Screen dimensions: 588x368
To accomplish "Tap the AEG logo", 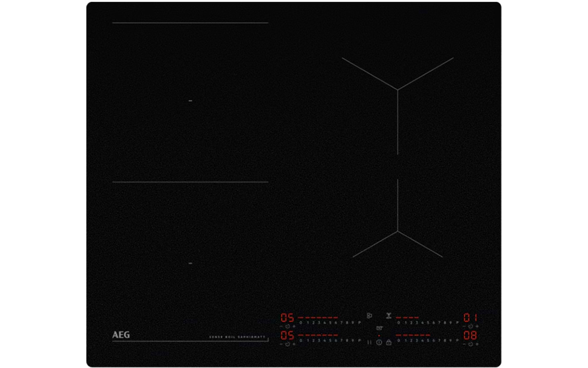I will 121,335.
